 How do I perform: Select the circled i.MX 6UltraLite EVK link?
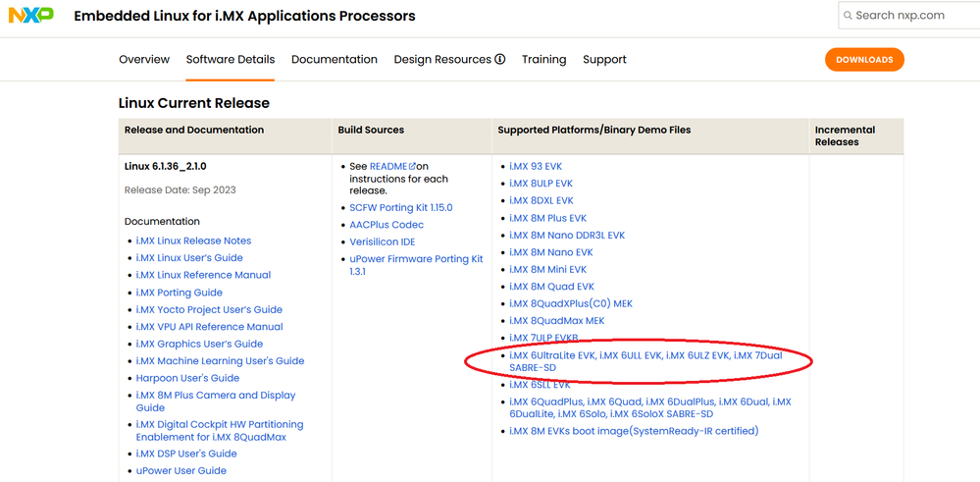click(x=552, y=355)
